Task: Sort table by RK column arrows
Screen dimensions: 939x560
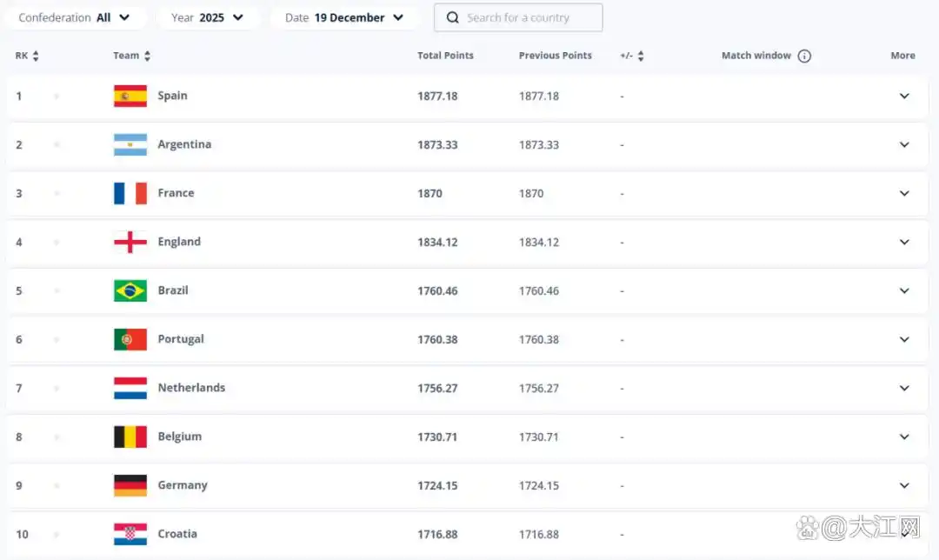Action: 36,56
